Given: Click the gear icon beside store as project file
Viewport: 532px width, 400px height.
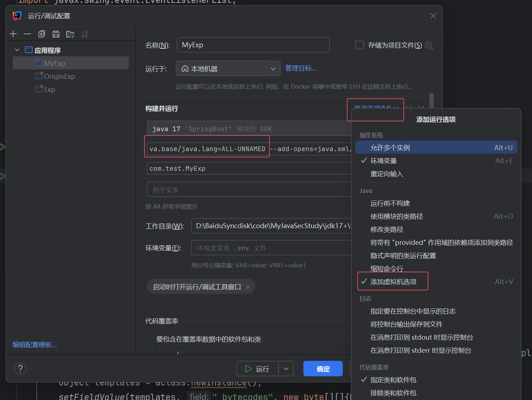Looking at the screenshot, I should click(429, 45).
